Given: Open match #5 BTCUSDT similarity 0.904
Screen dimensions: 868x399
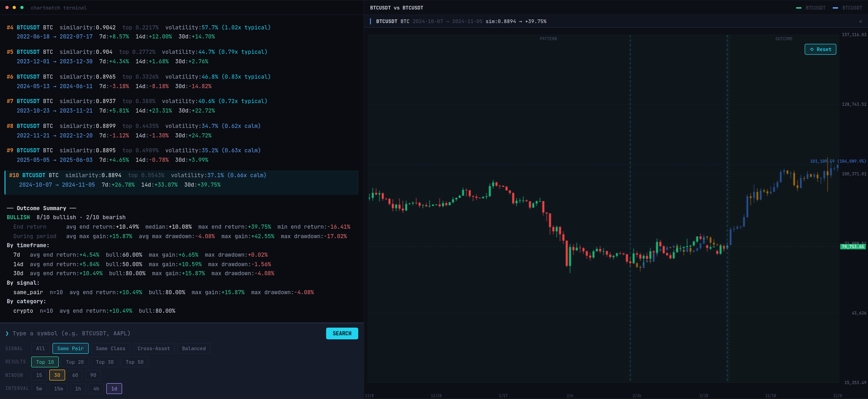Looking at the screenshot, I should [x=181, y=56].
